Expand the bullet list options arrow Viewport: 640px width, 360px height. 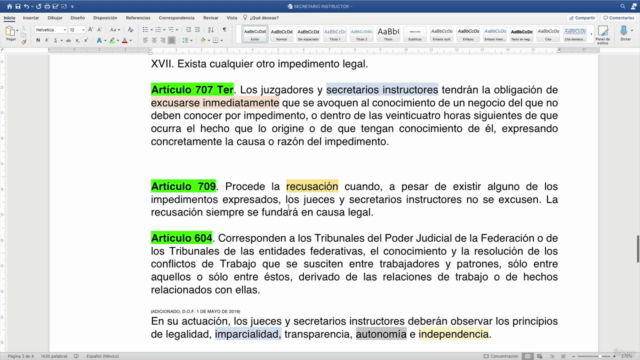[151, 30]
